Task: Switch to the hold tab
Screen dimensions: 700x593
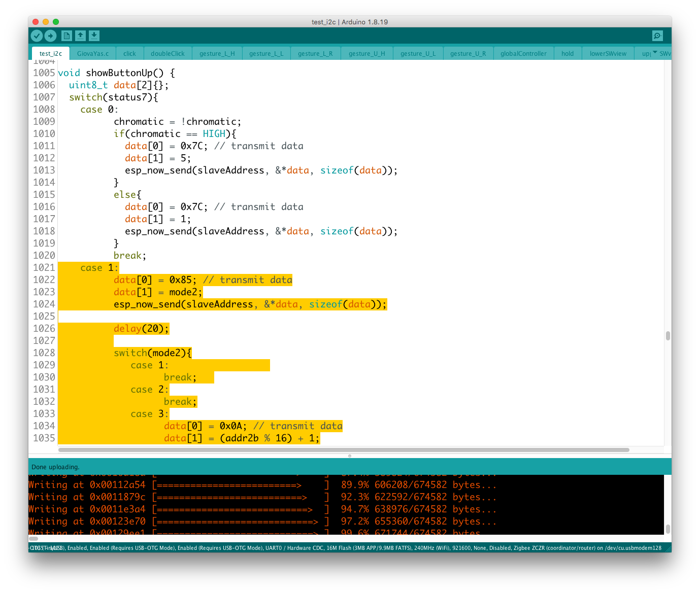Action: coord(568,54)
